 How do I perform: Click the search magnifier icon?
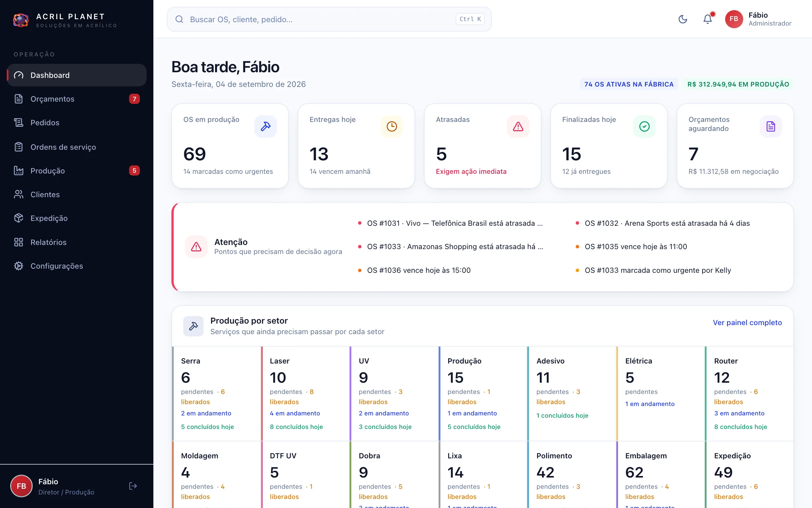pos(179,19)
